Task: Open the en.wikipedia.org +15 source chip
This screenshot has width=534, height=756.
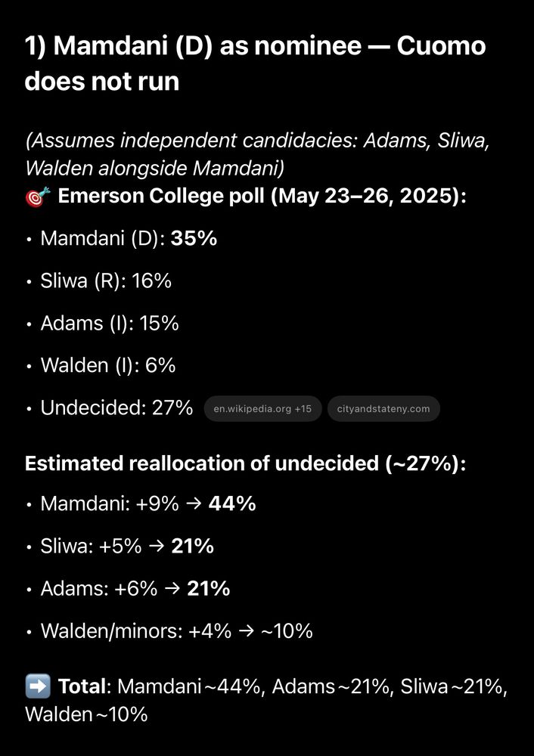Action: click(x=263, y=409)
